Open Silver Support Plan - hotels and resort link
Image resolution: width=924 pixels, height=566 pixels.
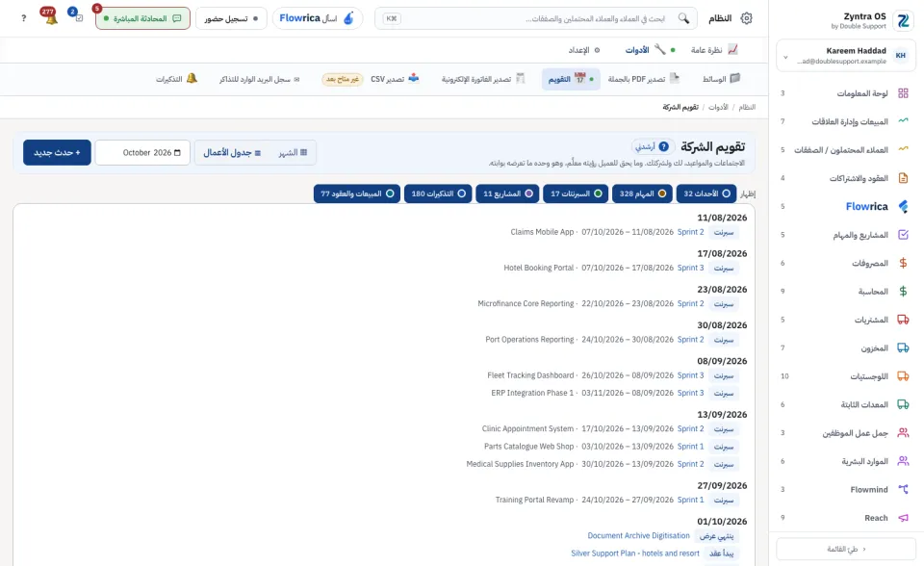click(x=635, y=553)
